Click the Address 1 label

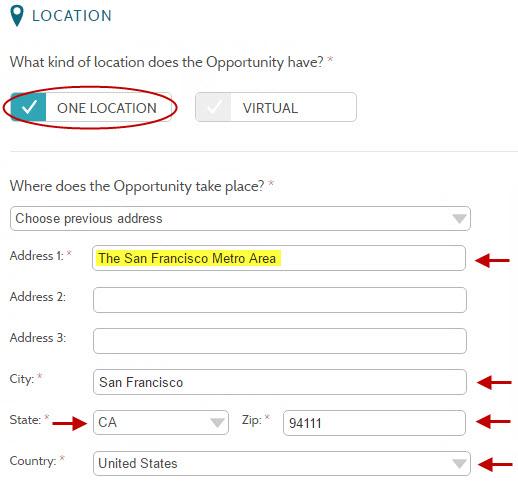point(37,256)
